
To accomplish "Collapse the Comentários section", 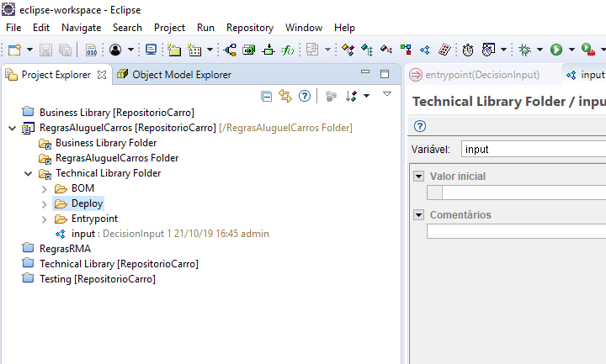I will pyautogui.click(x=418, y=214).
